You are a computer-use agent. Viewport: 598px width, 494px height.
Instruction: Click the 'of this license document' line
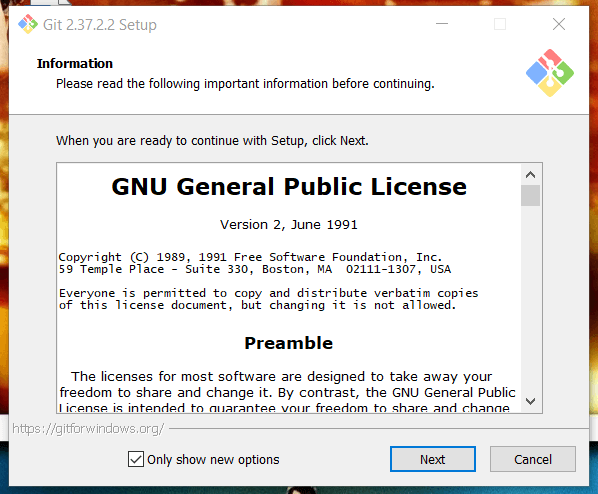pyautogui.click(x=257, y=305)
